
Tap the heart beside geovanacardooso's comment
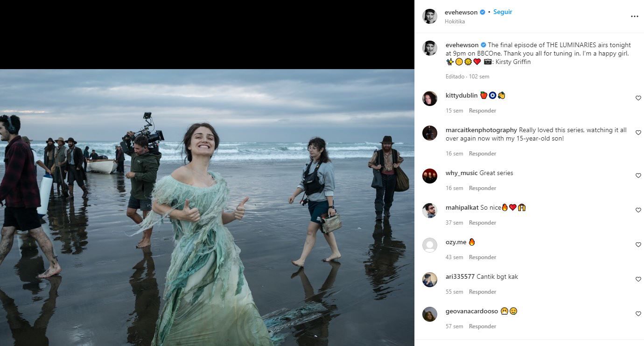[638, 314]
